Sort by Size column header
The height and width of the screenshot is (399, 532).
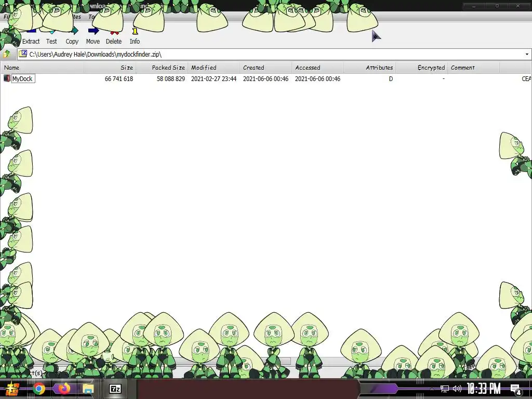[x=110, y=68]
